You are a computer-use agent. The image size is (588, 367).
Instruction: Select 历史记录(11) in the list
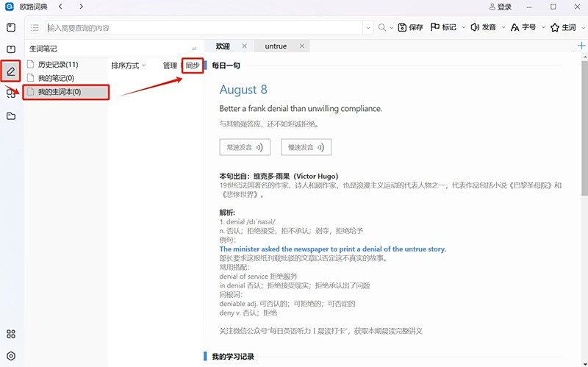(x=66, y=65)
